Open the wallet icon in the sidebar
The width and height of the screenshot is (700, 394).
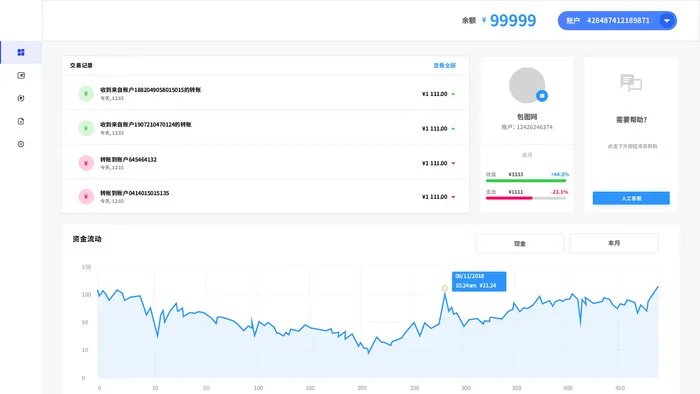[x=21, y=75]
